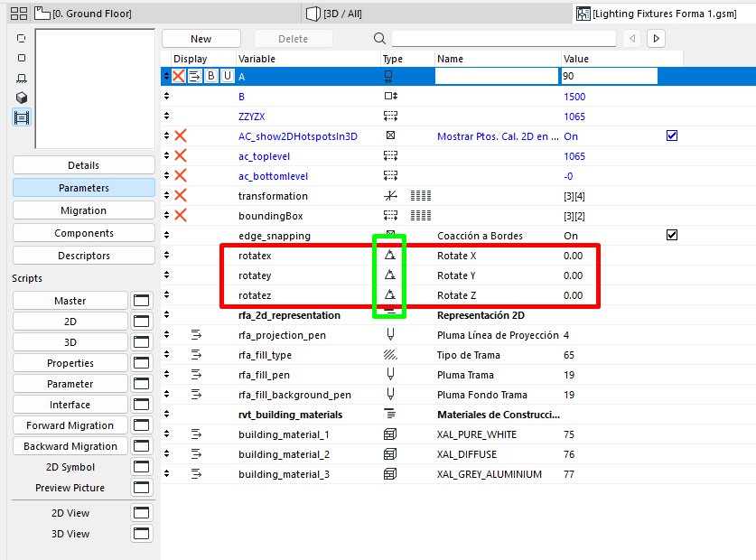Open the 3D script in a new window
This screenshot has height=560, width=756.
142,342
